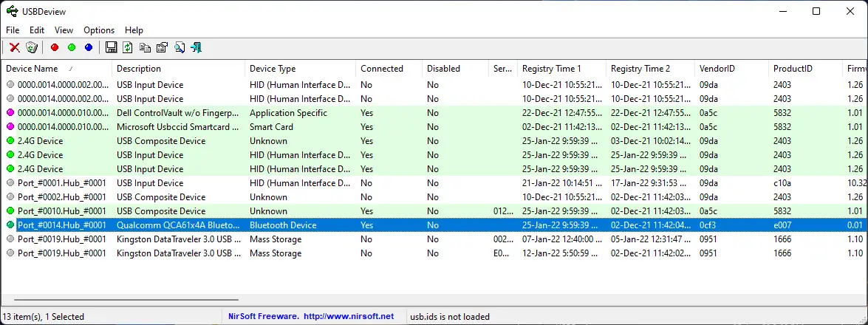Screen dimensions: 868x325
Task: Click the exit door toolbar icon
Action: [x=197, y=48]
